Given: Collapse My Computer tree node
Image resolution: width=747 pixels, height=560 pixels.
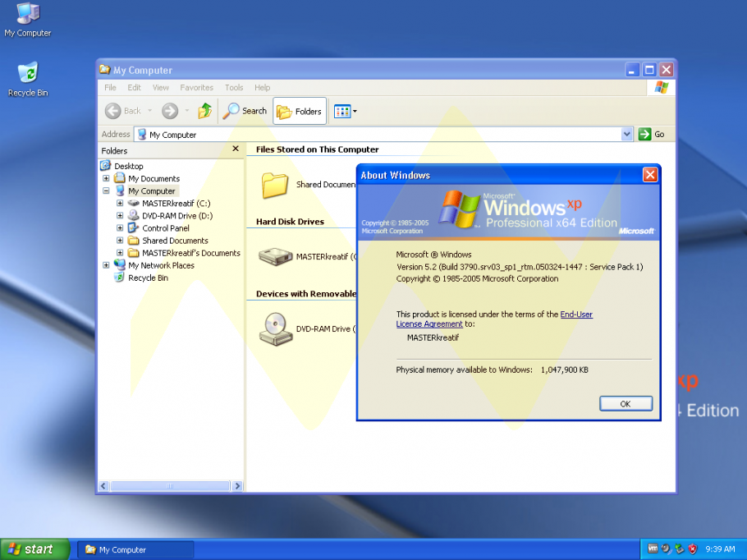Looking at the screenshot, I should click(106, 191).
